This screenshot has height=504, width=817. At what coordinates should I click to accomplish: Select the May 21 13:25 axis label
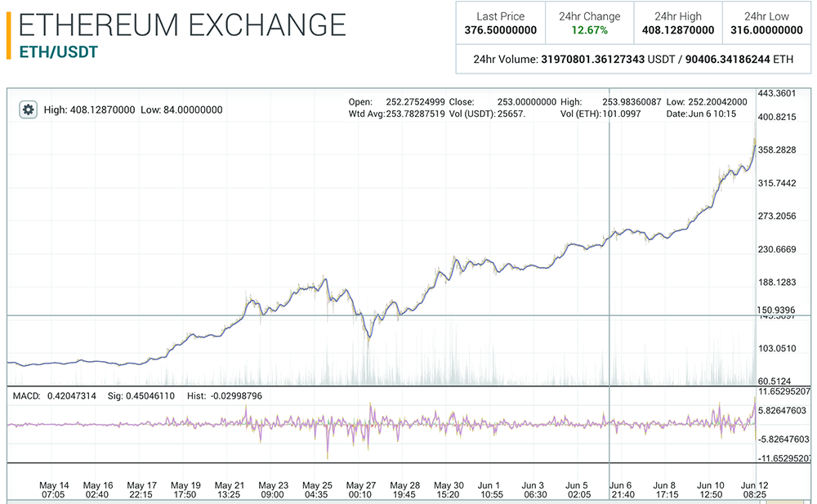(x=228, y=489)
